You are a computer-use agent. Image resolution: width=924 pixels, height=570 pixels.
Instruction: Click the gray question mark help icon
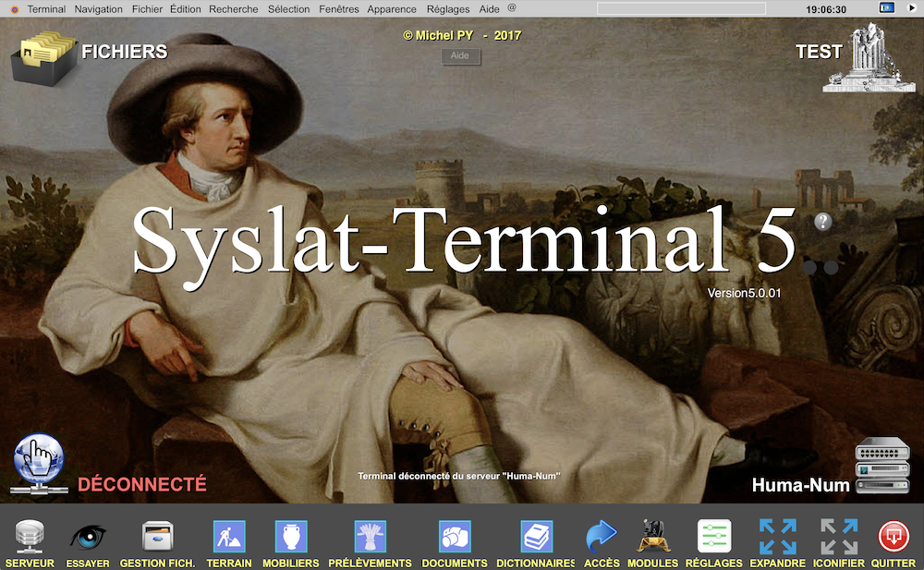pos(822,222)
